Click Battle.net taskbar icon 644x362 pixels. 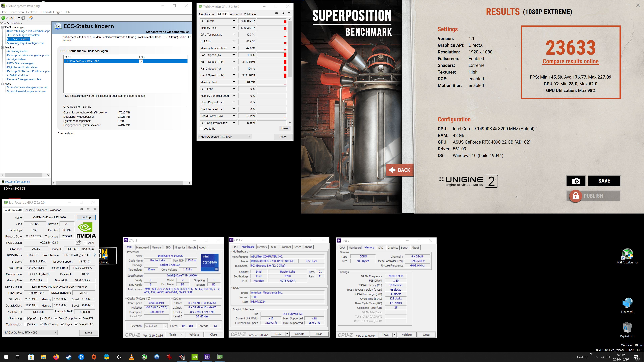tap(82, 357)
